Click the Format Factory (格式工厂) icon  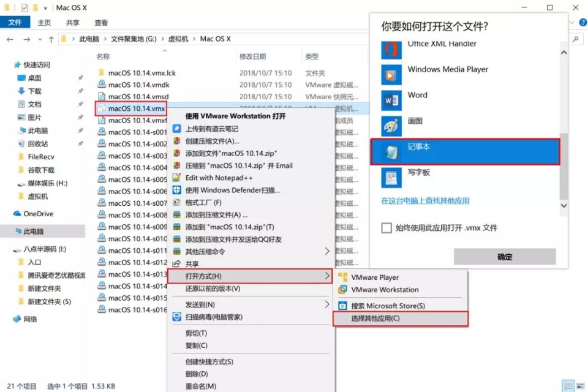[x=176, y=203]
